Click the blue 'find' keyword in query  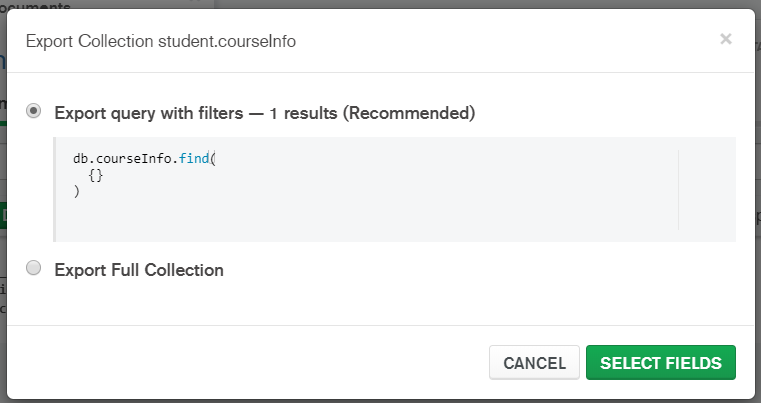(195, 159)
